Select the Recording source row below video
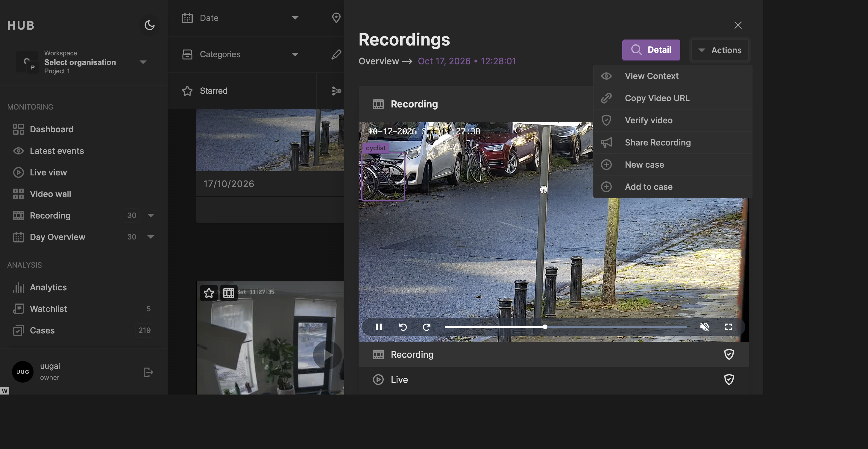 (x=553, y=354)
